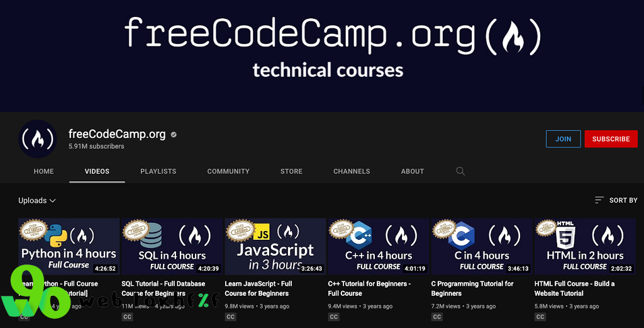
Task: Click the Sort By lines icon
Action: click(599, 200)
